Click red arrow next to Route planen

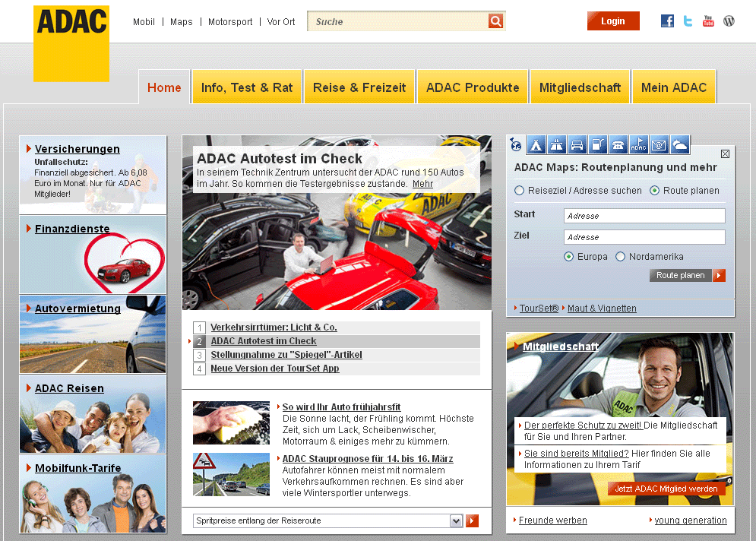[719, 275]
